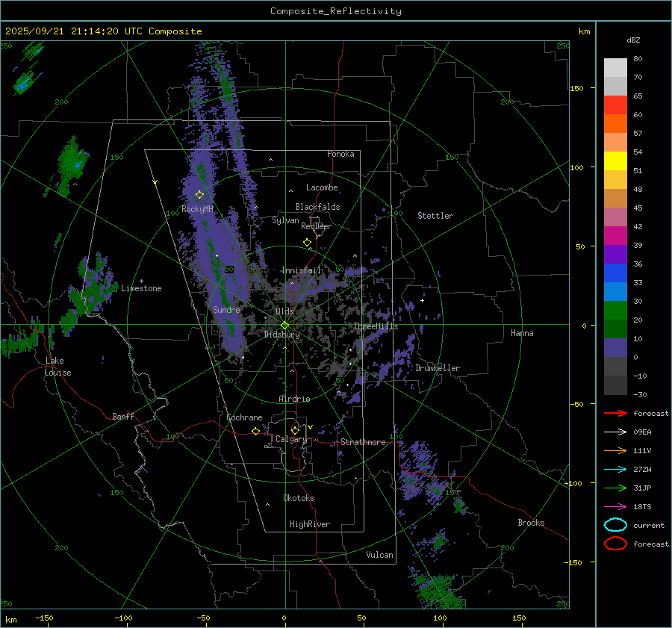Select the yellow diamond marker by RedDeer

[x=307, y=243]
